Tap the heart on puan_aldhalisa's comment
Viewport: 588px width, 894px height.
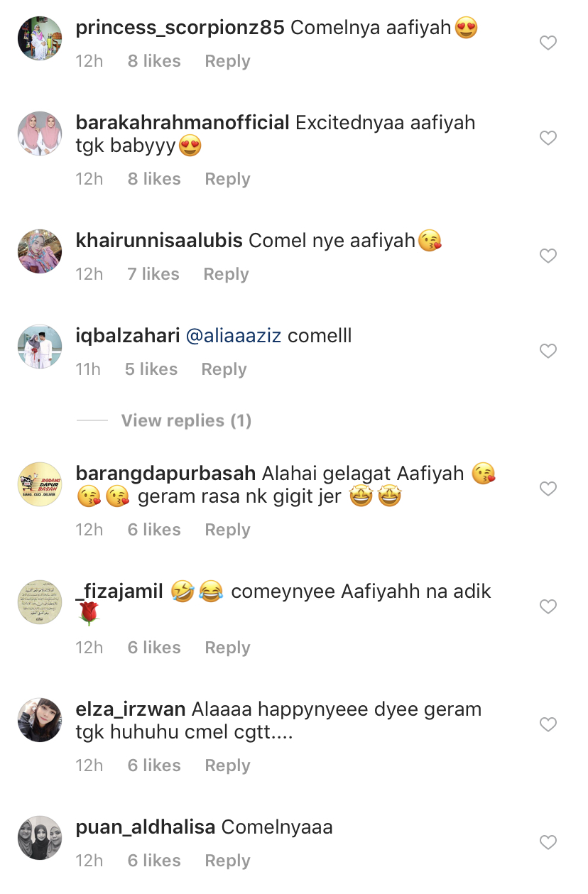pyautogui.click(x=548, y=842)
